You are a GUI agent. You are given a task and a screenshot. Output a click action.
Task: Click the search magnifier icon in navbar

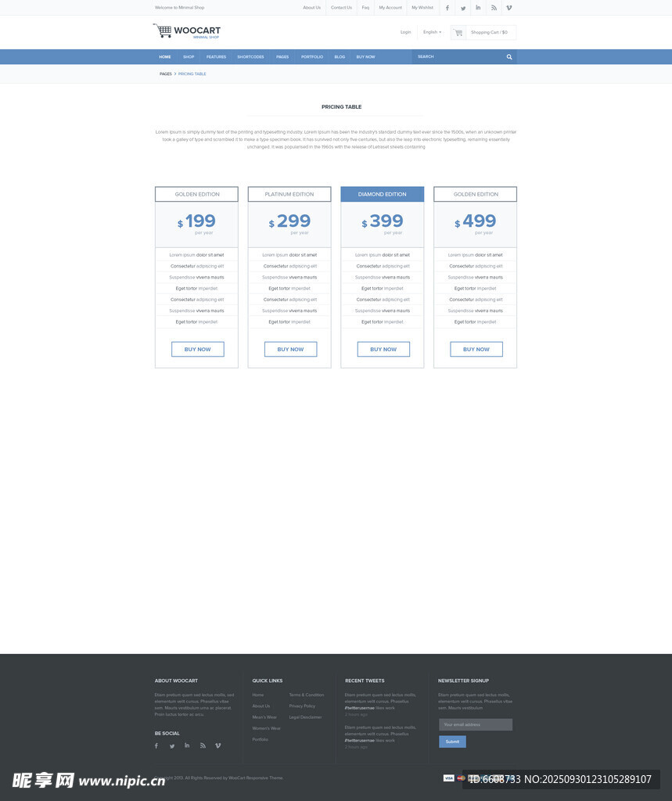tap(509, 57)
